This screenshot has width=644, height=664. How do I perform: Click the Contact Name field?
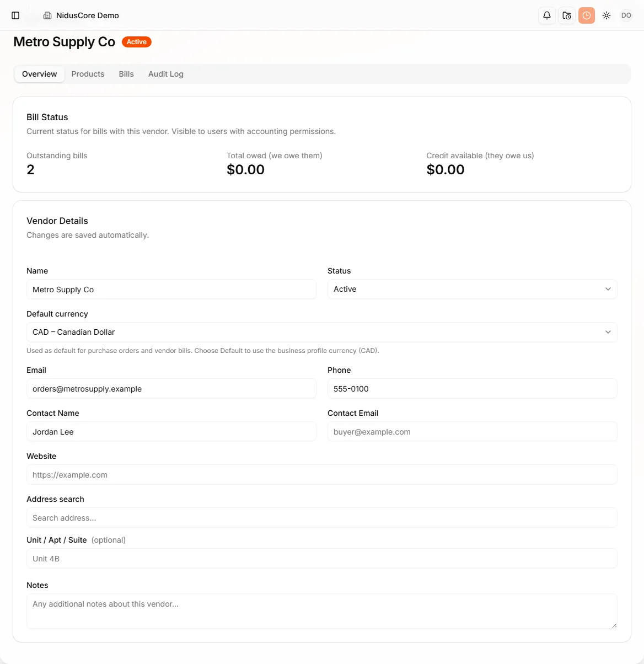point(171,431)
